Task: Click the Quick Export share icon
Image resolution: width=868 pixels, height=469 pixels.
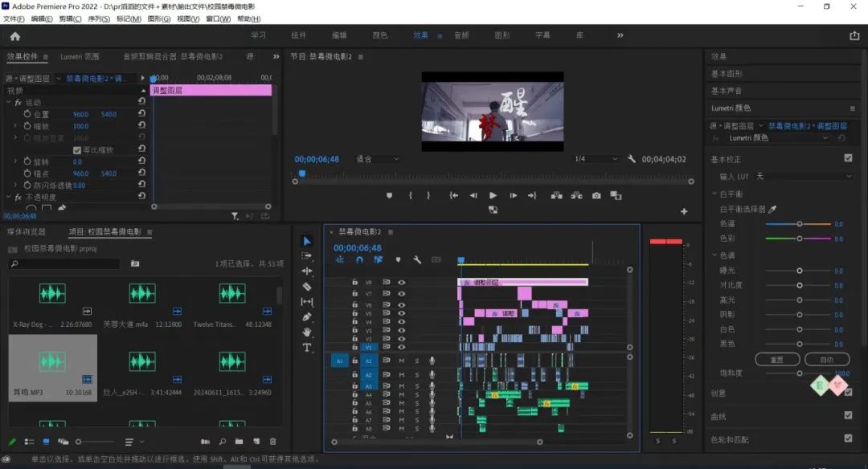Action: pos(854,35)
